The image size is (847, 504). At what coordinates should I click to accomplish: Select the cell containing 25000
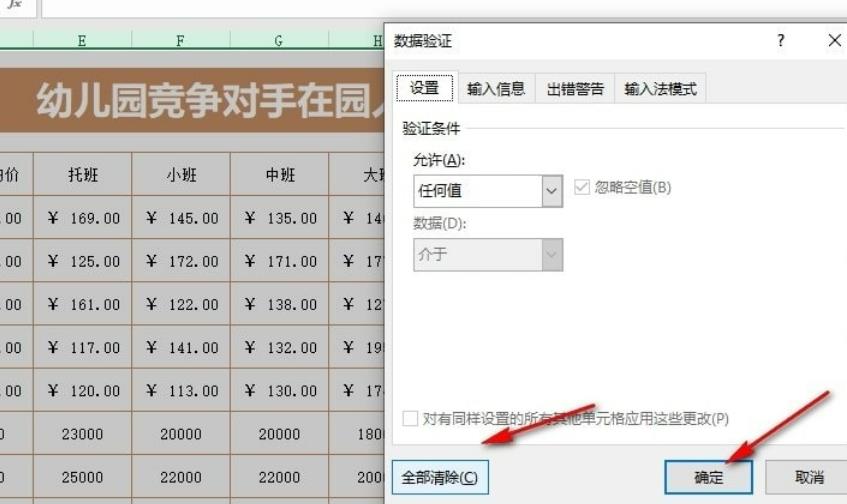point(82,476)
